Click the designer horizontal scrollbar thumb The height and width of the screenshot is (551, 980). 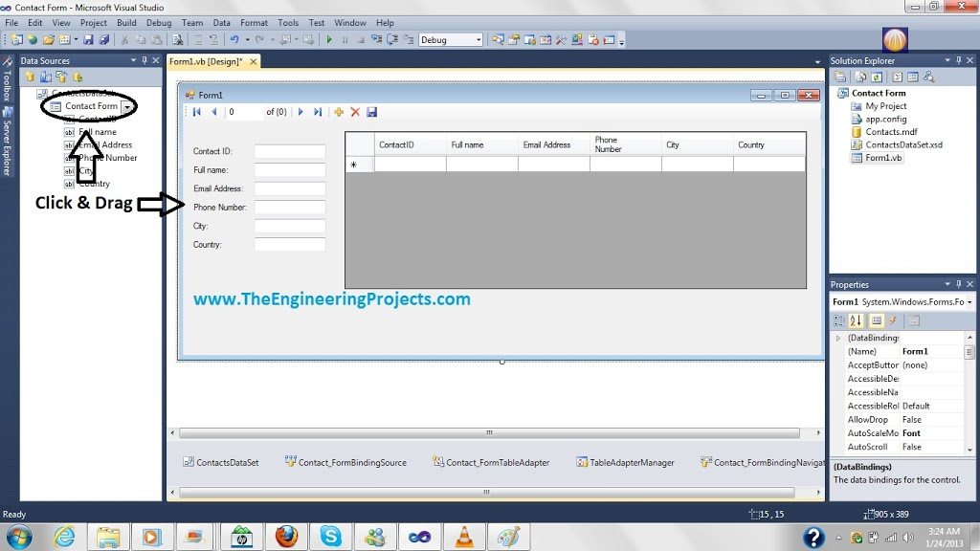coord(489,432)
